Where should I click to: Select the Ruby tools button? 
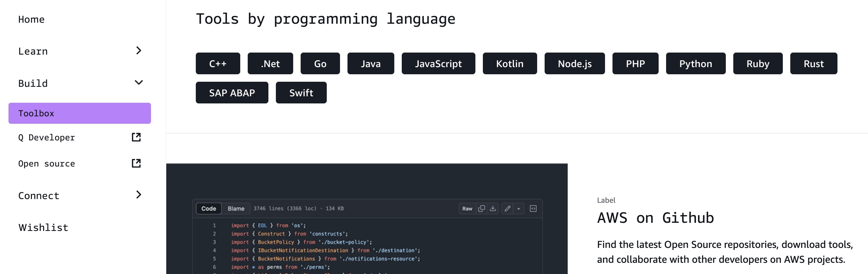(758, 63)
